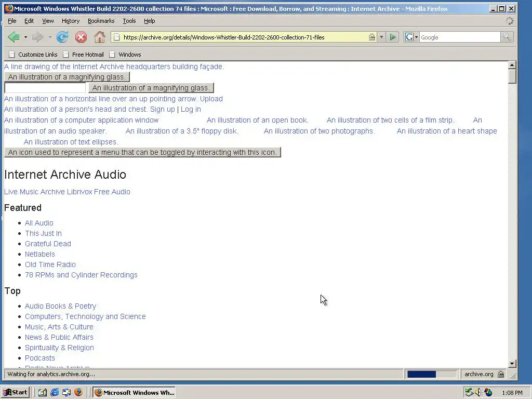Open the Help menu
The image size is (532, 399).
coord(149,21)
